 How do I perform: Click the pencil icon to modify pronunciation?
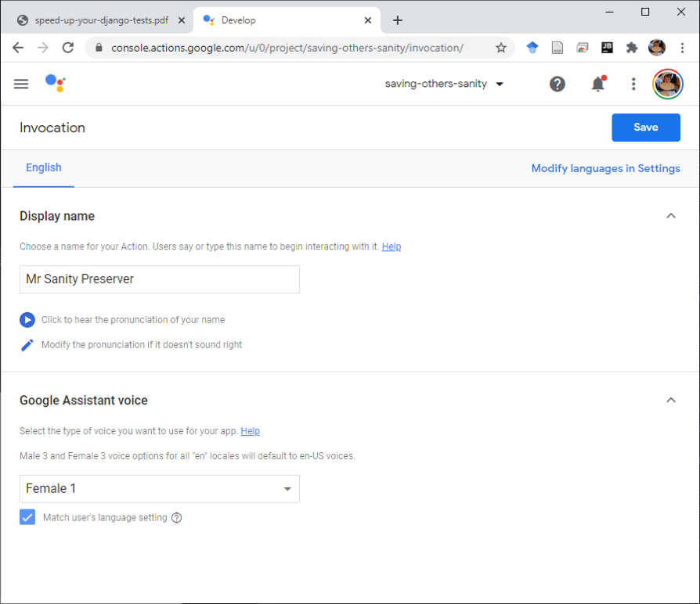click(27, 345)
